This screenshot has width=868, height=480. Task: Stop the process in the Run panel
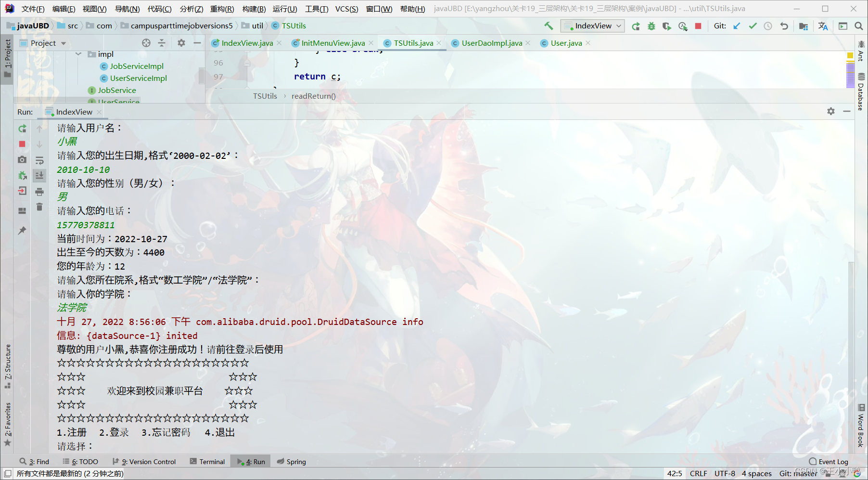coord(22,144)
